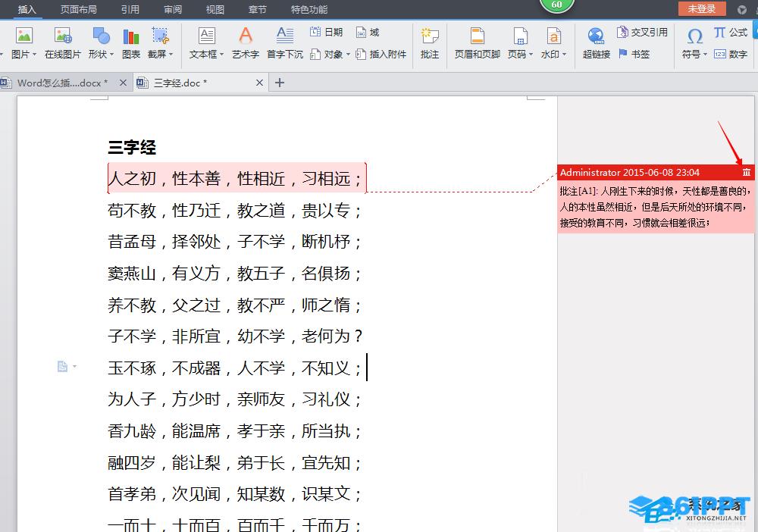The width and height of the screenshot is (758, 532).
Task: Insert an 对象 object
Action: 327,54
